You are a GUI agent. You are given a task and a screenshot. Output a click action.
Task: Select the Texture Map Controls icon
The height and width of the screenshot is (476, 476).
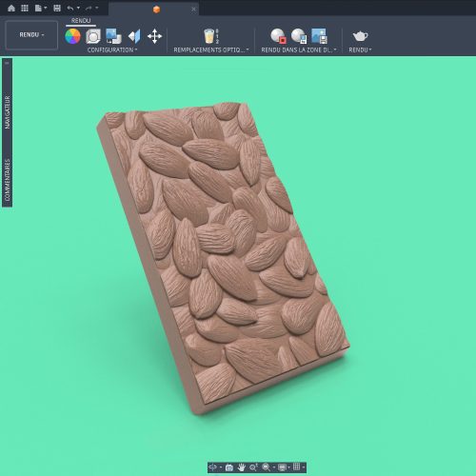coord(134,36)
